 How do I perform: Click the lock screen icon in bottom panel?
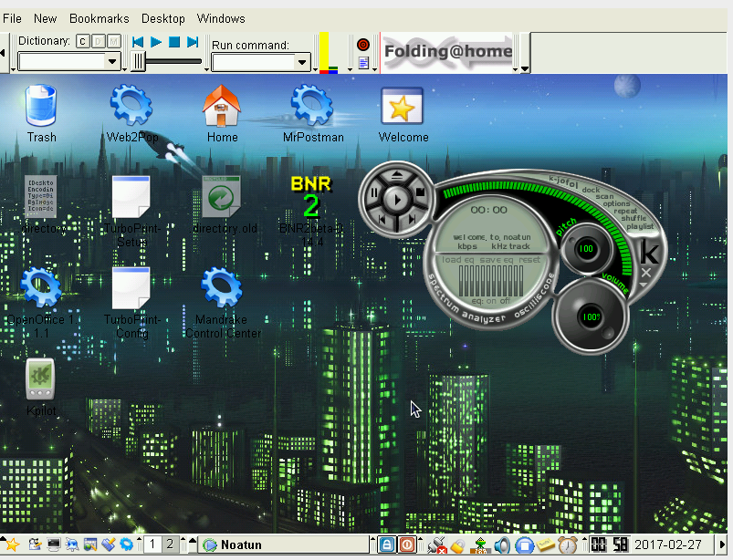click(387, 544)
